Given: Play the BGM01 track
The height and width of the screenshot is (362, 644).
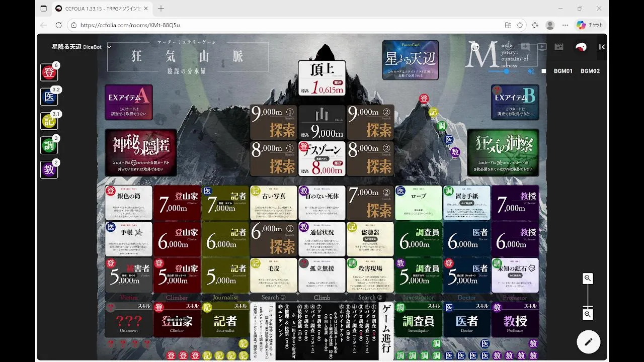Looking at the screenshot, I should 563,71.
